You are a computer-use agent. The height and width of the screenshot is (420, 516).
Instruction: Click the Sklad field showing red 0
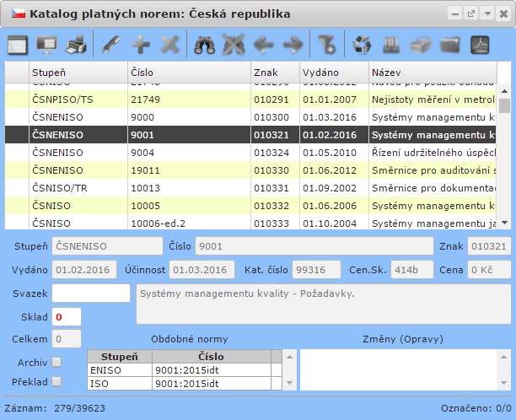tap(67, 317)
